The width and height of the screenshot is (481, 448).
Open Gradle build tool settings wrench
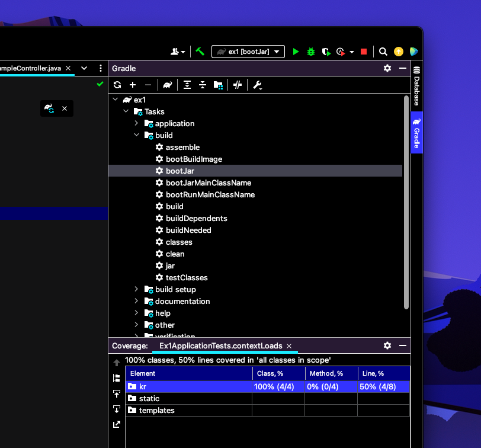(257, 85)
